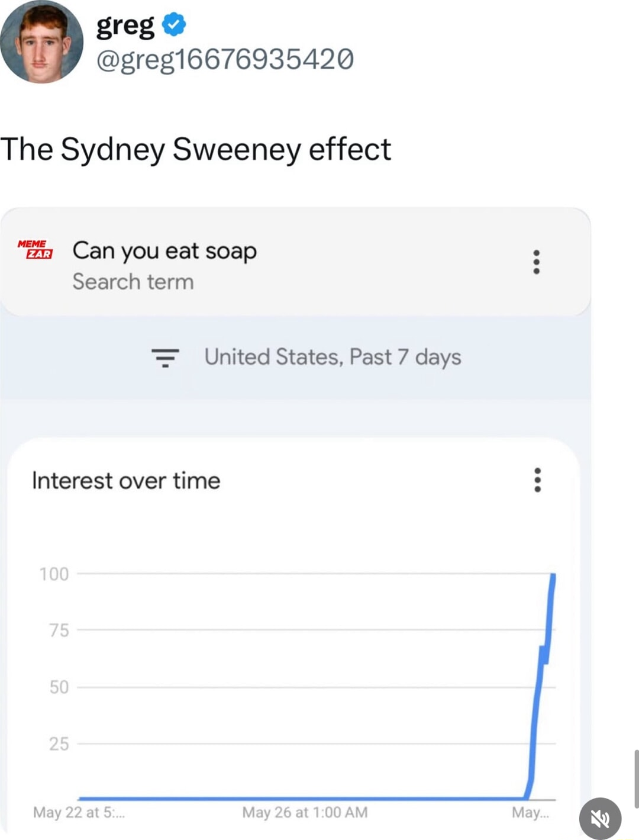Select the May 26 at 1:00 AM label
639x840 pixels.
(305, 812)
